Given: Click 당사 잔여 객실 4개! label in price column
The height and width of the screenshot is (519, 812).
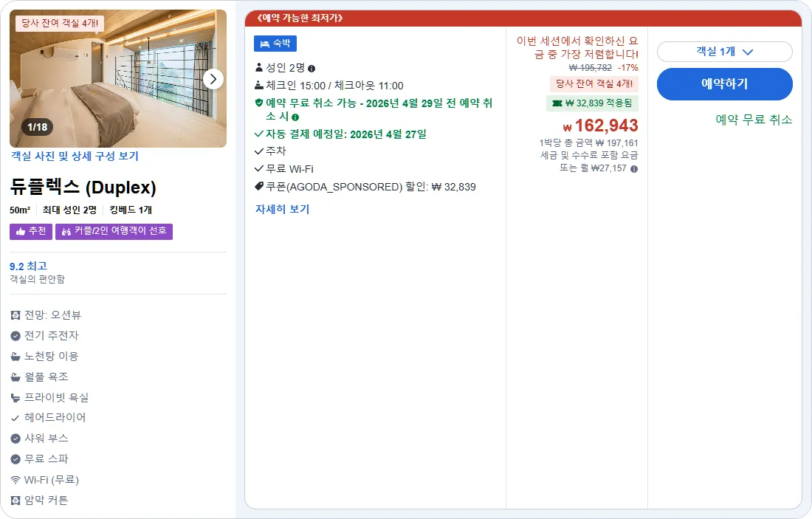Looking at the screenshot, I should pos(594,84).
